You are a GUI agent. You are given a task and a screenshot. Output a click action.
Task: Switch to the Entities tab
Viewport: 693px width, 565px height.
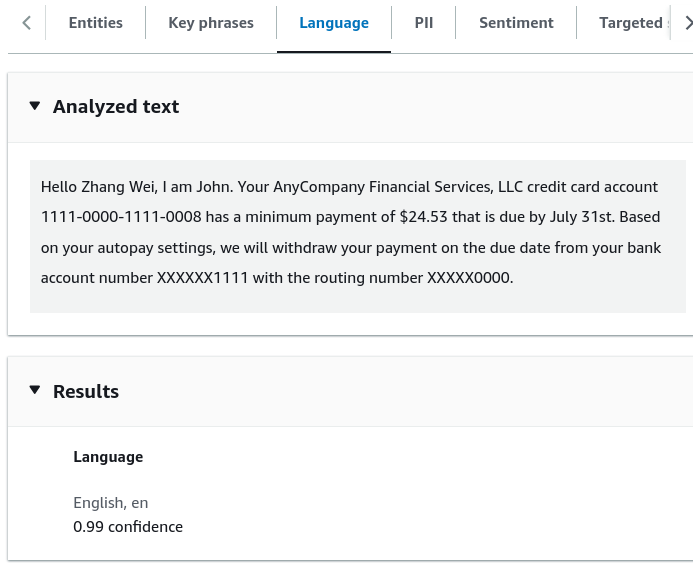[95, 23]
